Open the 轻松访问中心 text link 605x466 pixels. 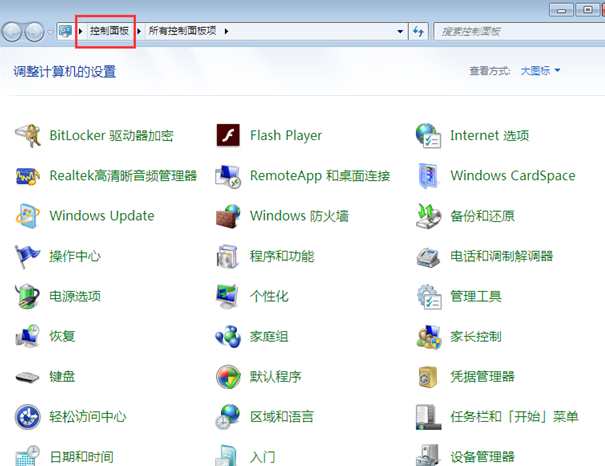click(x=88, y=417)
